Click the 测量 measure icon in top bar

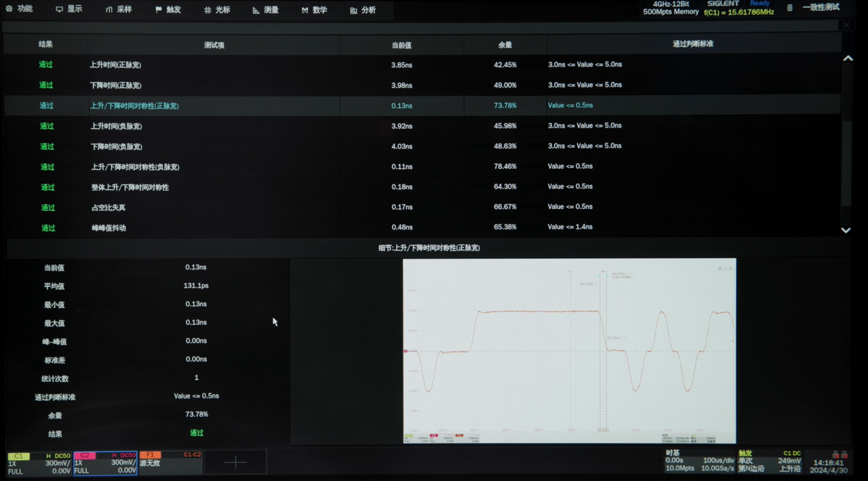(x=256, y=10)
